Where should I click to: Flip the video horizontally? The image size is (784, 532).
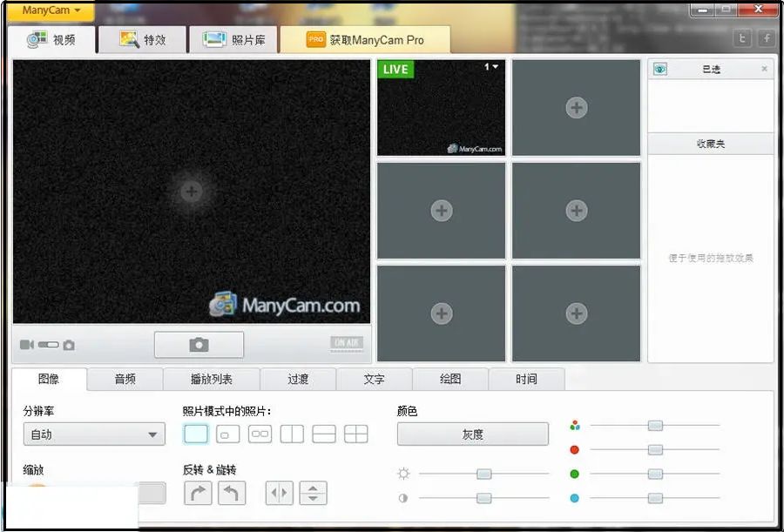278,493
